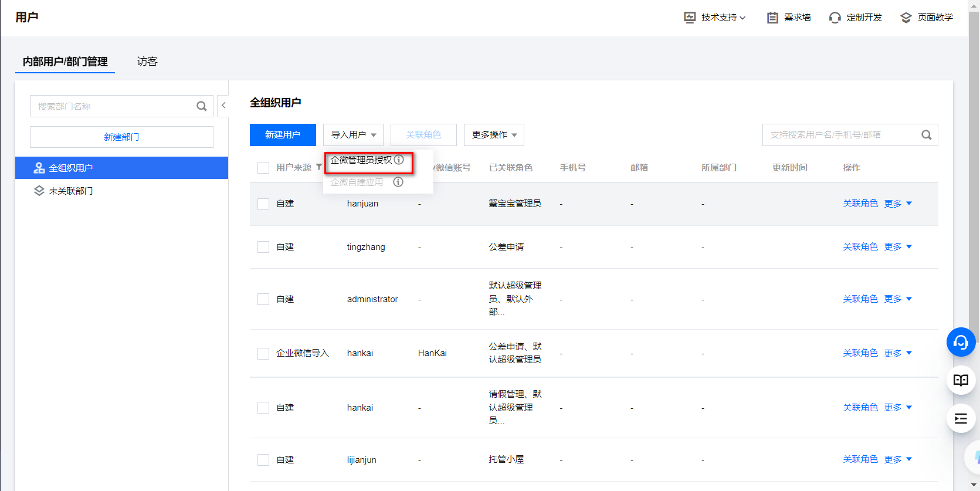Click the 已关联角色 column header
Image resolution: width=980 pixels, height=491 pixels.
coord(511,168)
